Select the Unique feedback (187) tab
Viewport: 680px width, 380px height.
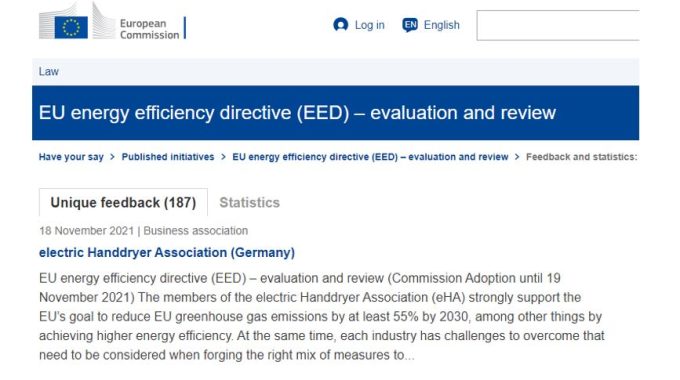coord(123,202)
